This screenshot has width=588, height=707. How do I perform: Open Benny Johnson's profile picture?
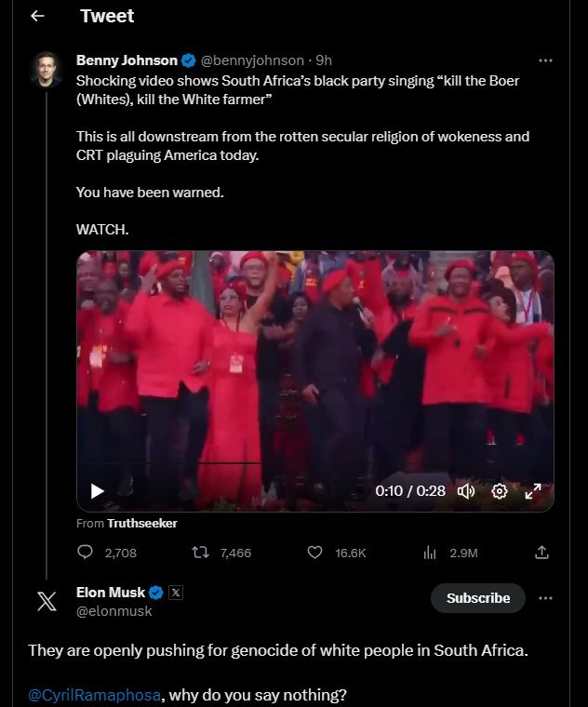pos(46,69)
